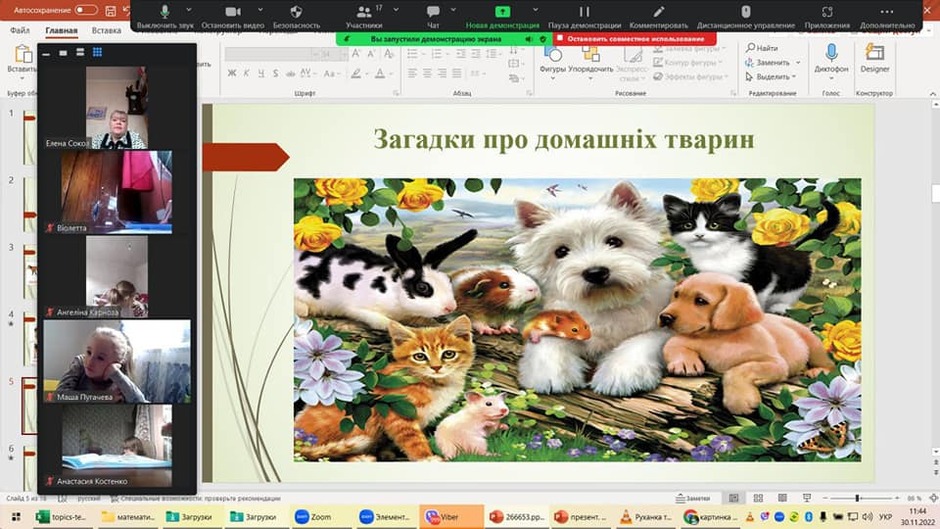Start Slide Show from status bar
The height and width of the screenshot is (529, 940).
(807, 498)
